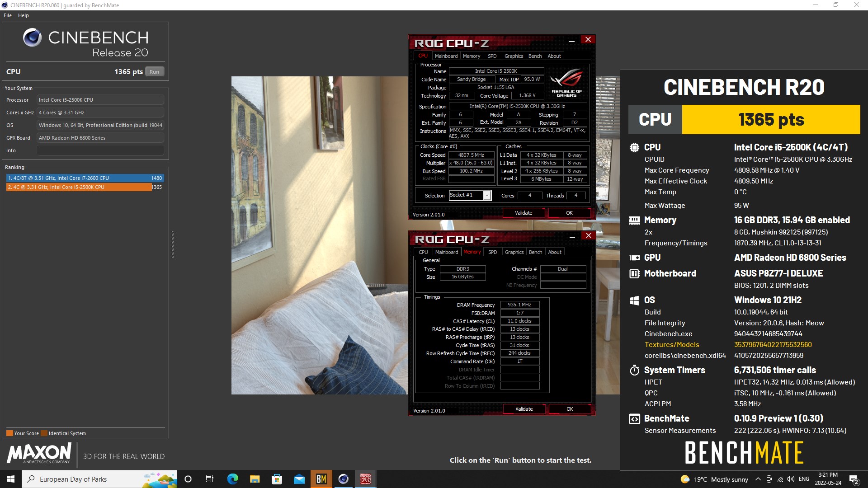The image size is (868, 488).
Task: Click the BenchMate Memory icon
Action: click(634, 220)
